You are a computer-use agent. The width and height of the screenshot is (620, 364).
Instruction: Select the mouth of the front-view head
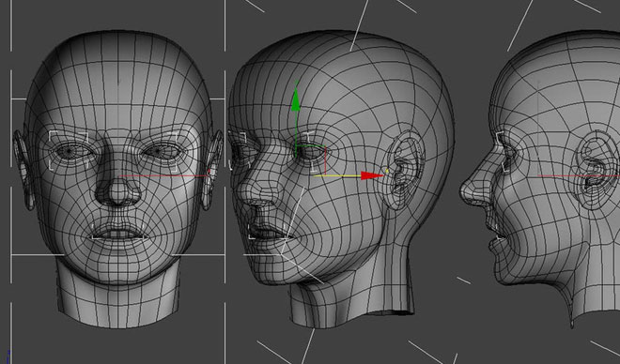(x=117, y=233)
